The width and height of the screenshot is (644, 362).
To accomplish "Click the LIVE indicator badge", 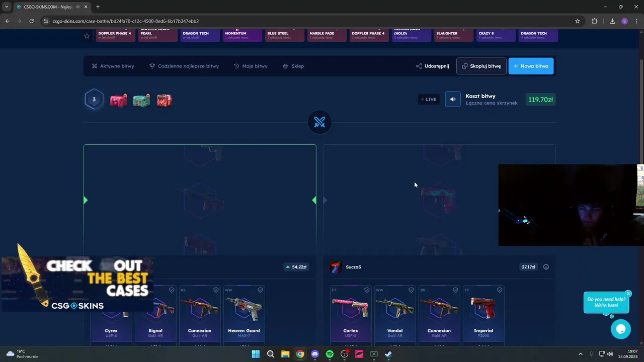I will pos(429,100).
